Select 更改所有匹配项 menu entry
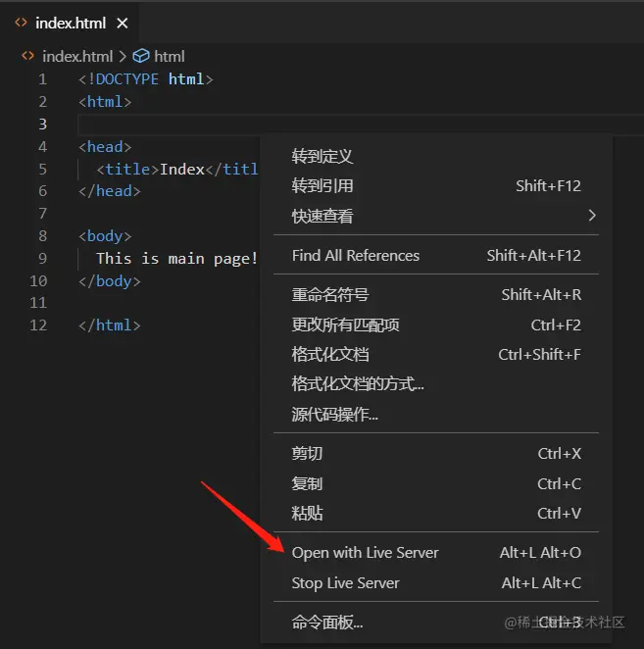644x649 pixels. point(436,324)
